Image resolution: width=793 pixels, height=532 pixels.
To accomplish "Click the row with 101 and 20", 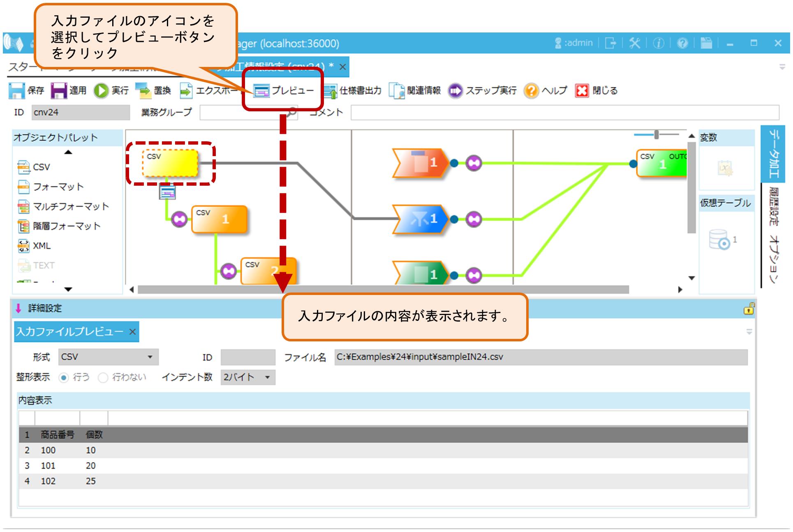I will click(x=383, y=466).
